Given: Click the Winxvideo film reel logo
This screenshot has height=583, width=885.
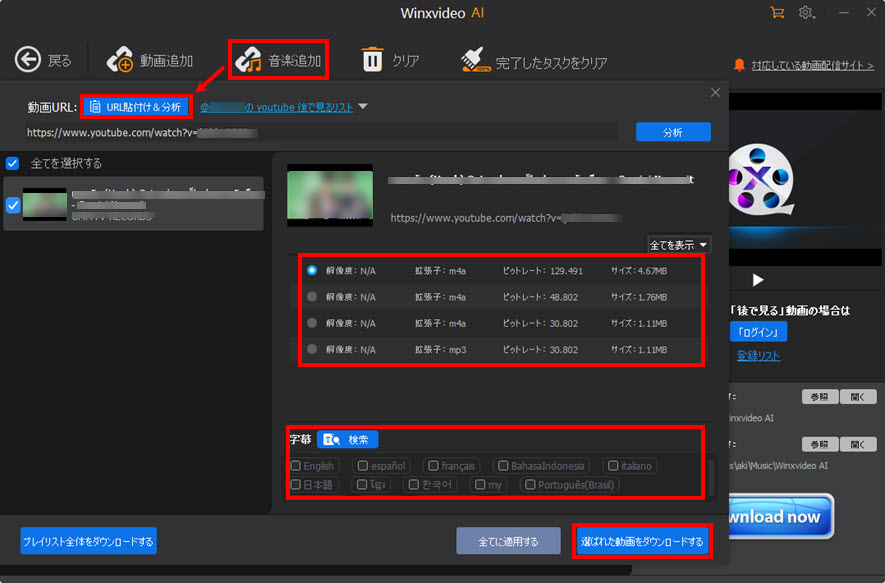Looking at the screenshot, I should (760, 178).
